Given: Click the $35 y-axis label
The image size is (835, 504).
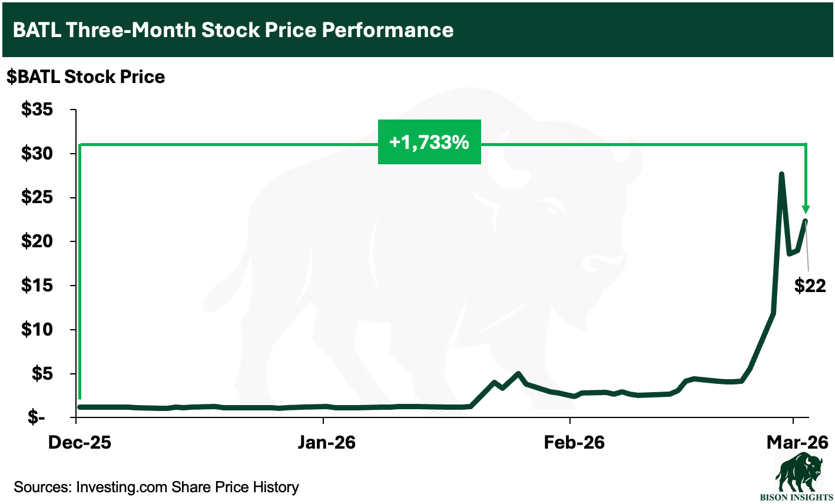Looking at the screenshot, I should 37,110.
